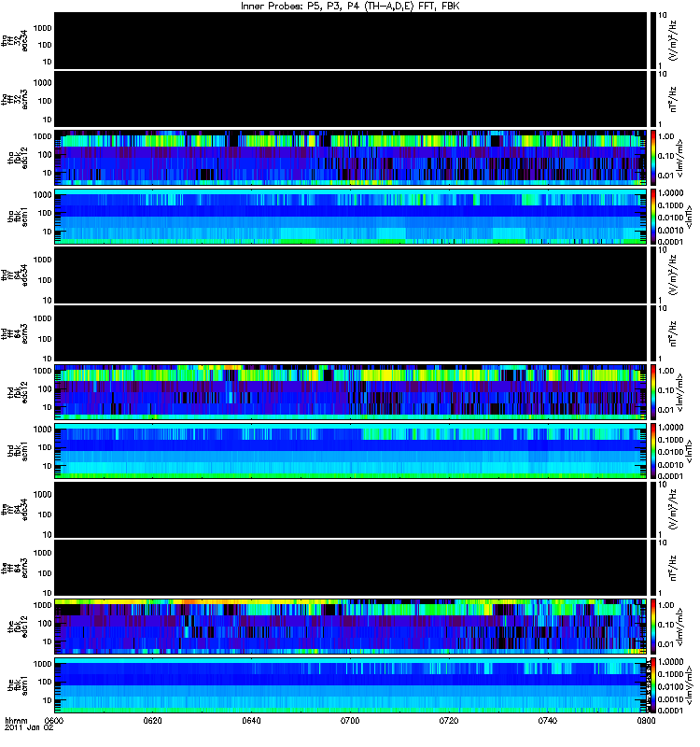700x747 pixels.
Task: Click the 1.0000 color scale value of tha fbk scm1
Action: (670, 193)
